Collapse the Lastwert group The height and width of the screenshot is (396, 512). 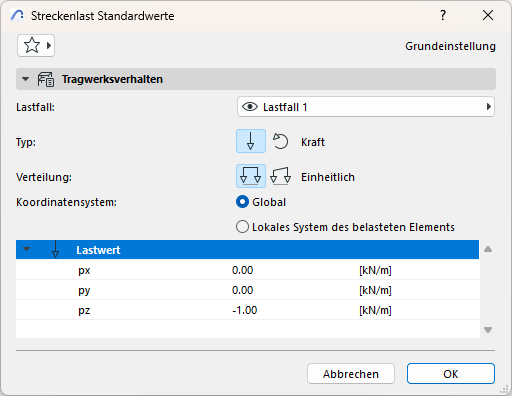[x=26, y=249]
